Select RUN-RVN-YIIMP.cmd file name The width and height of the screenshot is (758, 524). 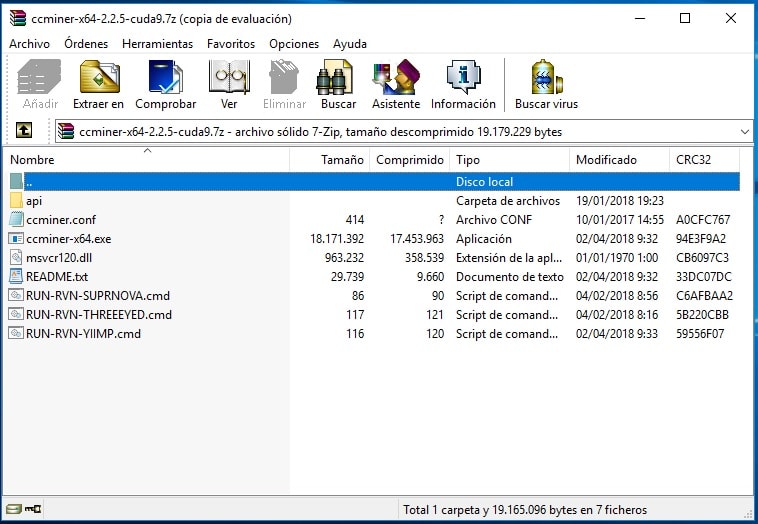coord(84,334)
